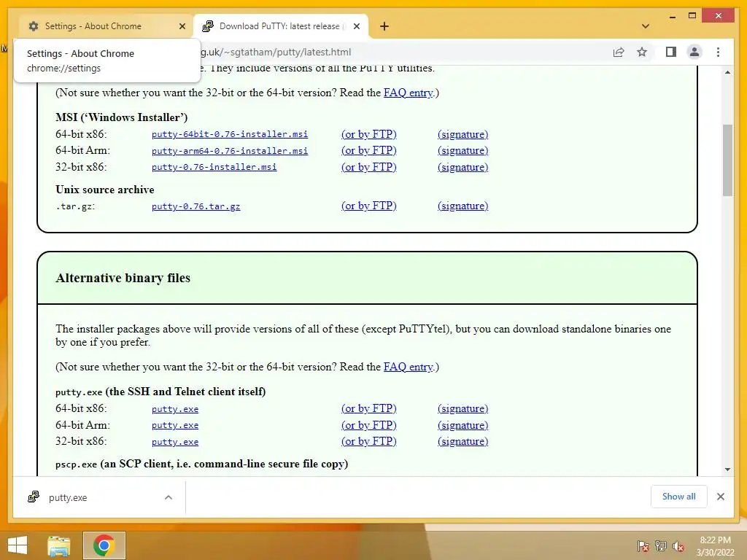Download 64-bit Arm putty.exe
Screen dimensions: 747x560
point(175,425)
